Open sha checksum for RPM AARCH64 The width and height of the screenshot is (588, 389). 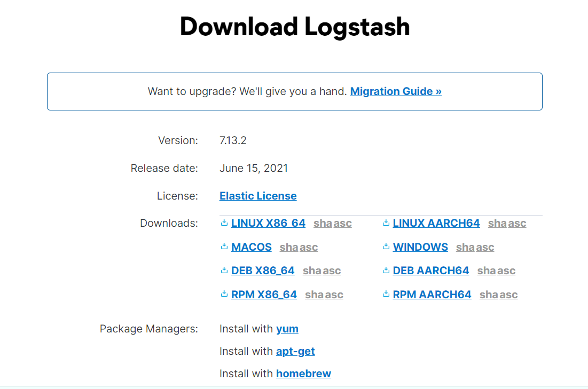[x=489, y=295]
